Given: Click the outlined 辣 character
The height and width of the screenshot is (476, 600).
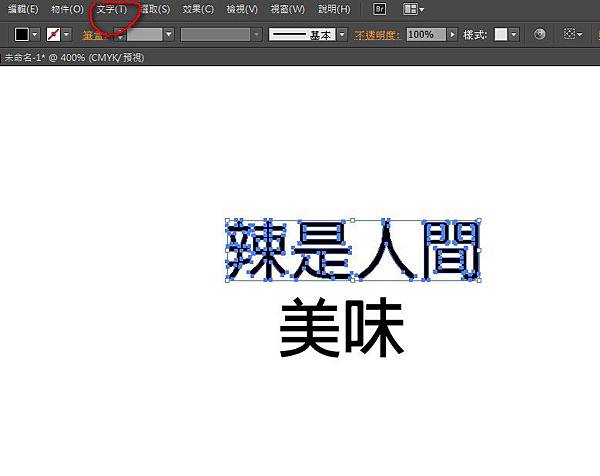Looking at the screenshot, I should pyautogui.click(x=258, y=249).
